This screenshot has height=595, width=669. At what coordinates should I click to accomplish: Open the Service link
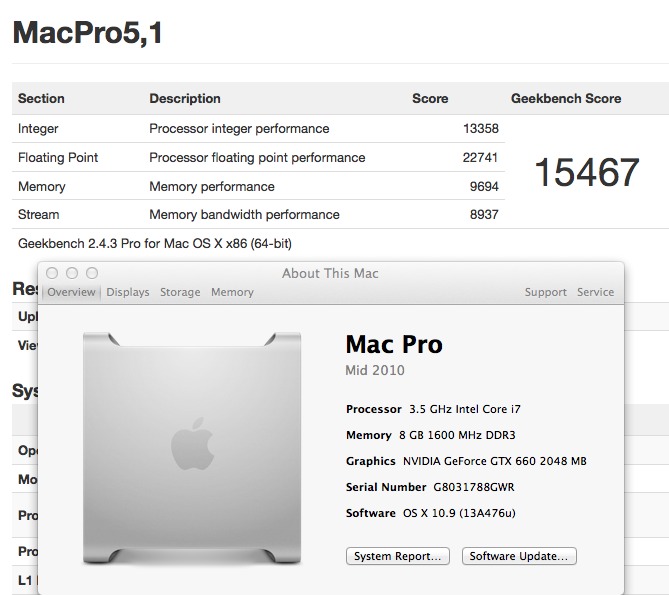point(596,292)
